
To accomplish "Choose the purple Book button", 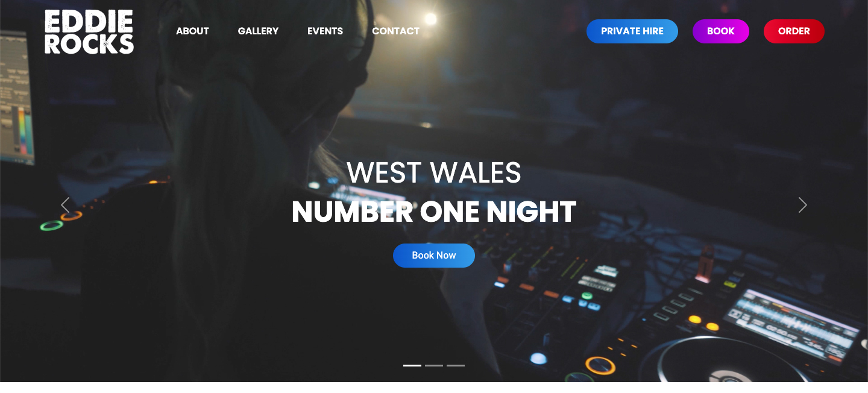I will (x=721, y=31).
